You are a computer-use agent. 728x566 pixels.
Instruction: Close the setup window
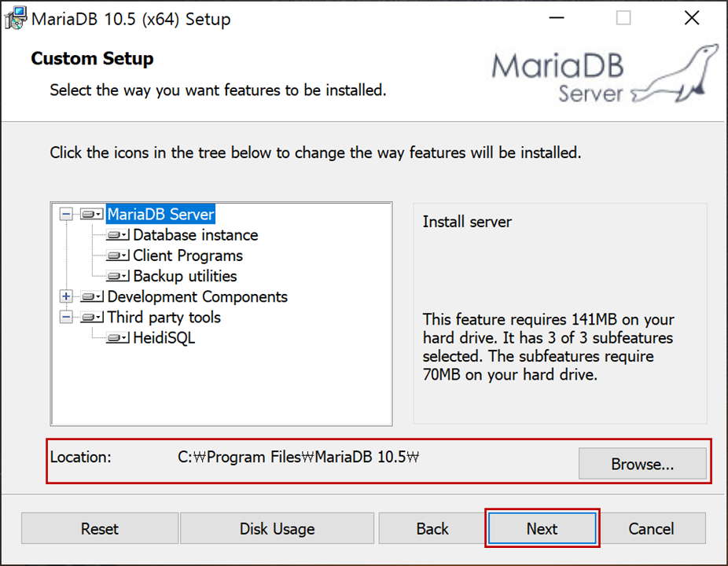[692, 18]
